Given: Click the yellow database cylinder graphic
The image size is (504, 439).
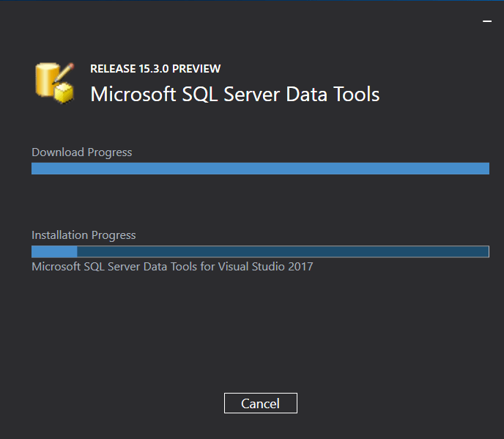Looking at the screenshot, I should [x=47, y=79].
